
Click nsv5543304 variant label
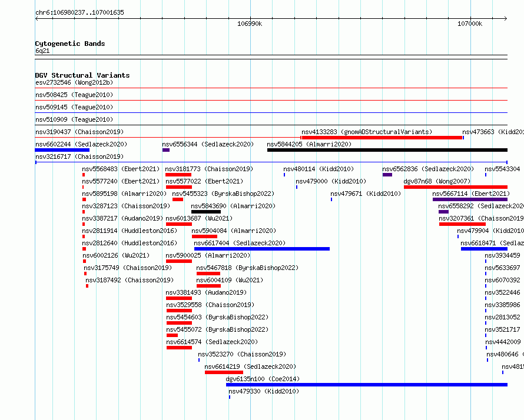pyautogui.click(x=503, y=169)
